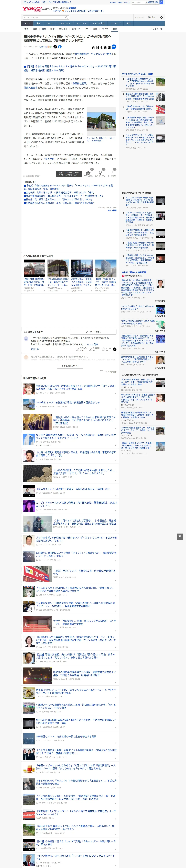Open paid article 26年の日本株は「上昇するが尖った方が
The width and height of the screenshot is (186, 868).
point(138,308)
